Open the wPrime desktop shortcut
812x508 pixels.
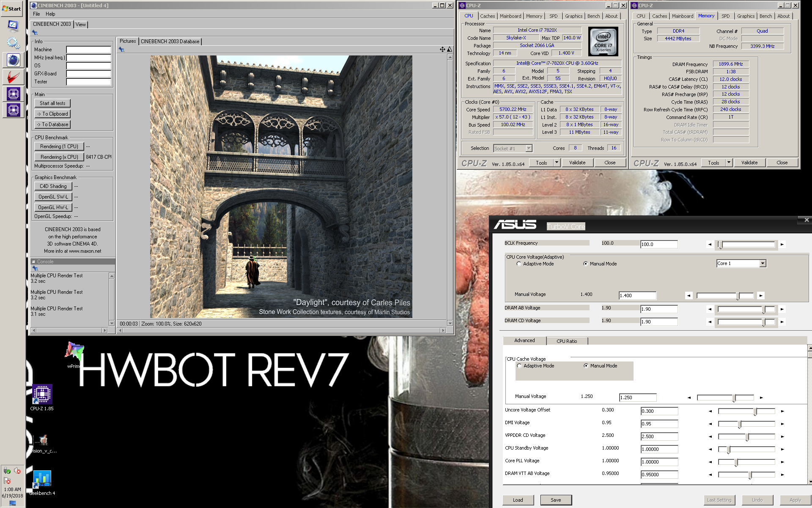pyautogui.click(x=74, y=355)
